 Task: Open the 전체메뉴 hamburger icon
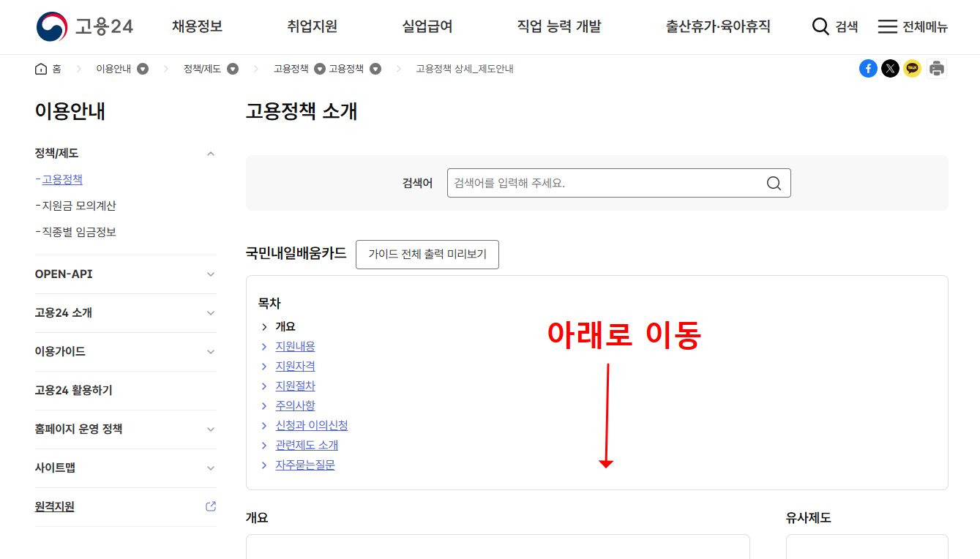[886, 26]
